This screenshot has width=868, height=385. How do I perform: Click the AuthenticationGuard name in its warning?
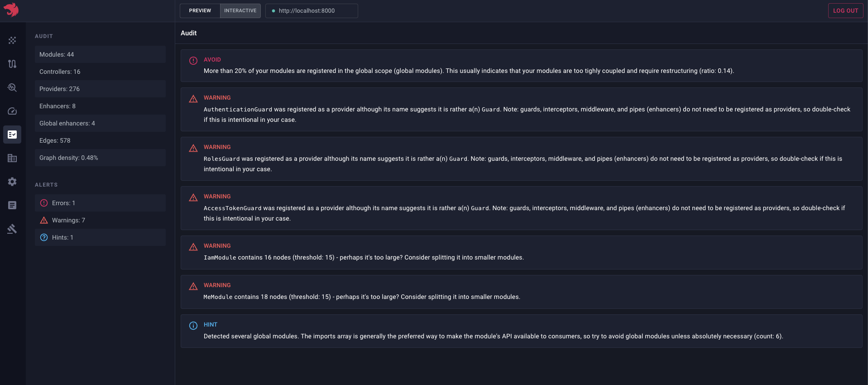pyautogui.click(x=238, y=110)
